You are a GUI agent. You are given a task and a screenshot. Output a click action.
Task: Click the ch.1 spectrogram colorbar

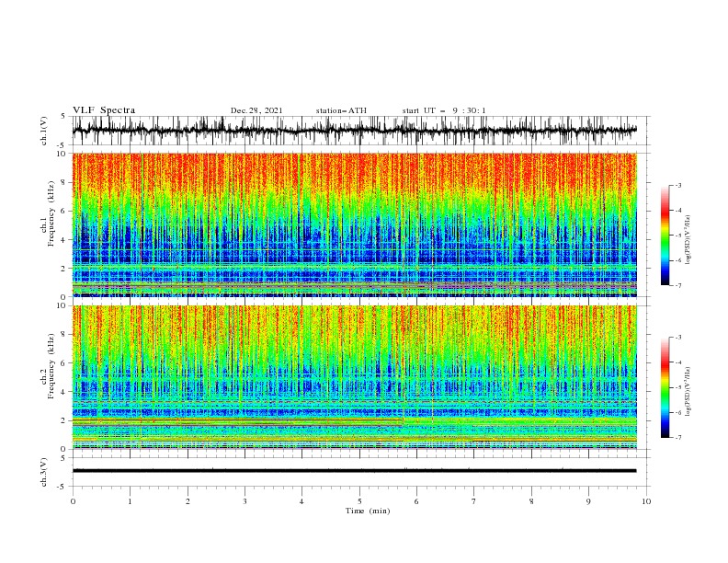[x=665, y=236]
